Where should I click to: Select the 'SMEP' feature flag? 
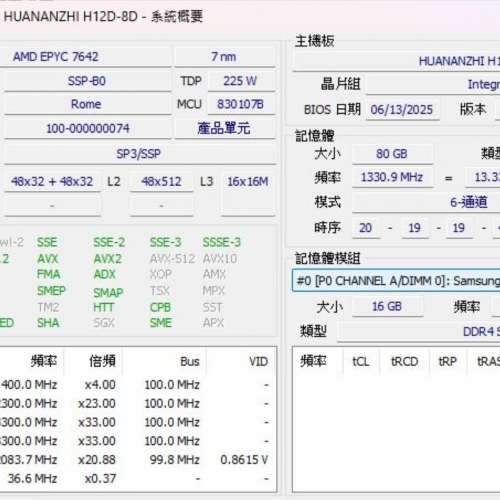pos(51,290)
